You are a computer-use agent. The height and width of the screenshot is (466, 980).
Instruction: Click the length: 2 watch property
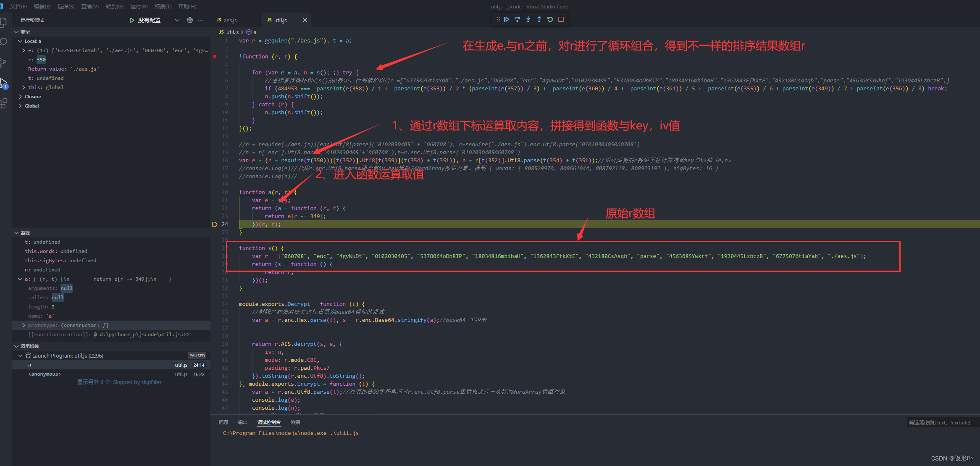pos(111,307)
